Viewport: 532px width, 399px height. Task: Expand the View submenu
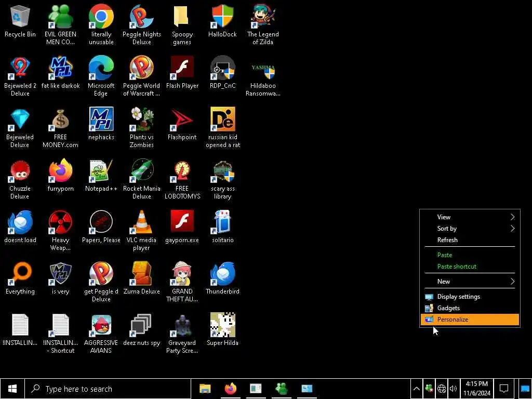tap(470, 217)
